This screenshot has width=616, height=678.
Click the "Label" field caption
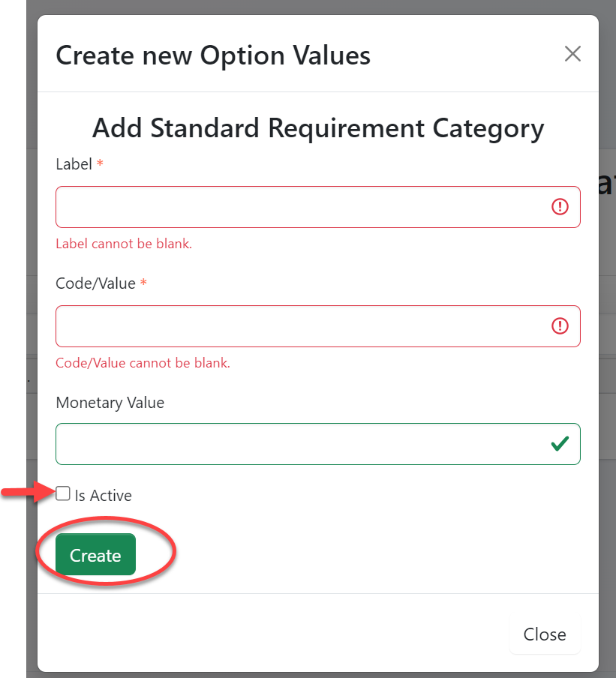click(x=74, y=164)
